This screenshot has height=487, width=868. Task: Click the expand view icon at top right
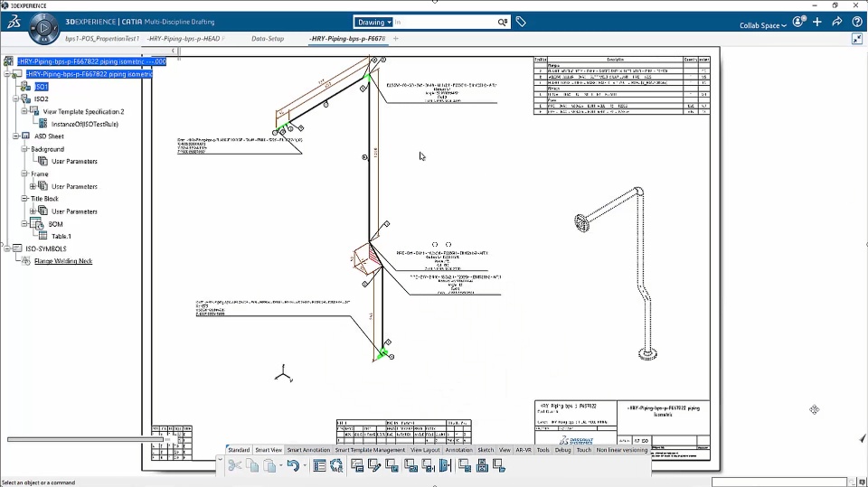pyautogui.click(x=857, y=39)
